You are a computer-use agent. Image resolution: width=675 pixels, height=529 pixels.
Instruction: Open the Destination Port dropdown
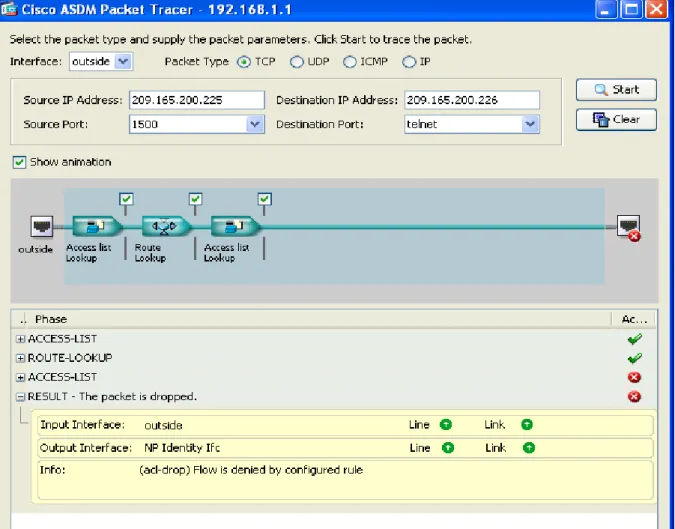(x=530, y=124)
